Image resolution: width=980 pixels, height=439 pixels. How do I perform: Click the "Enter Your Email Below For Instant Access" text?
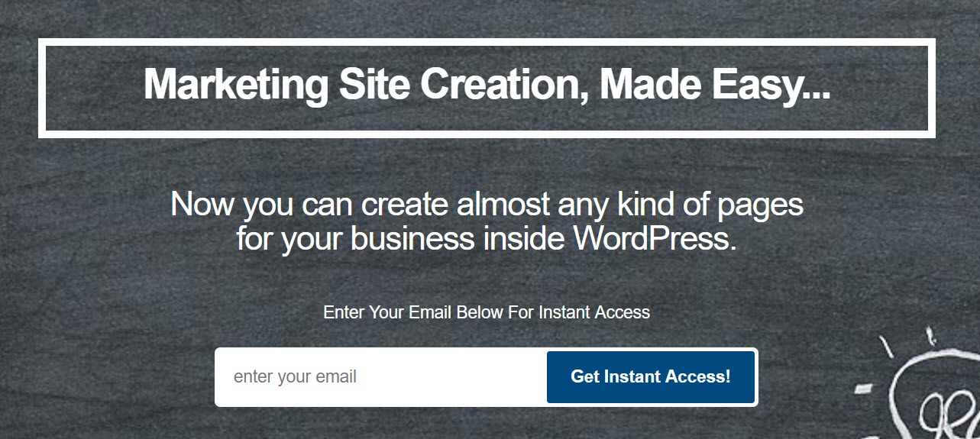click(487, 312)
